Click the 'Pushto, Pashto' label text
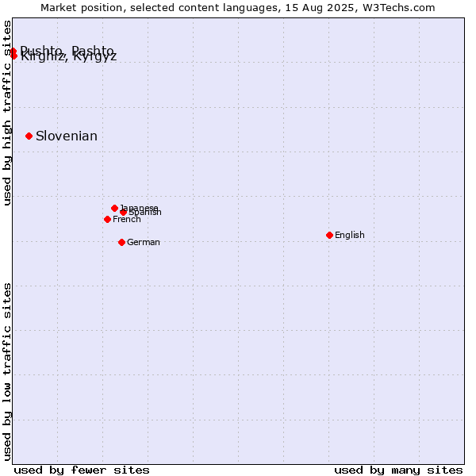The height and width of the screenshot is (476, 476). pos(67,50)
